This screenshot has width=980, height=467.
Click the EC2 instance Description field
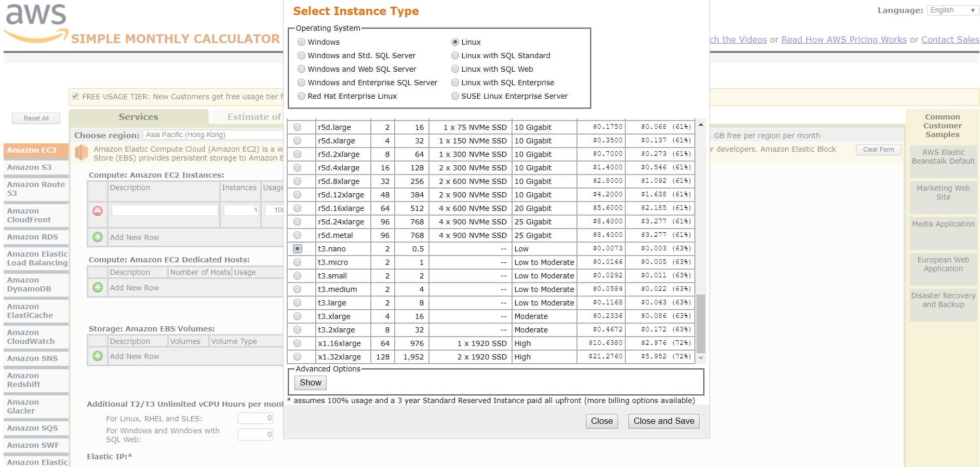[x=165, y=210]
